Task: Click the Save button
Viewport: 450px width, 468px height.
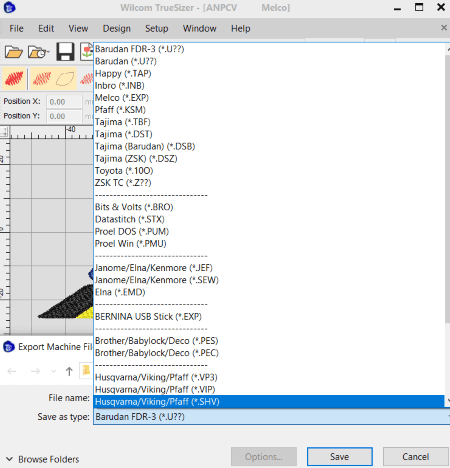Action: coord(340,456)
